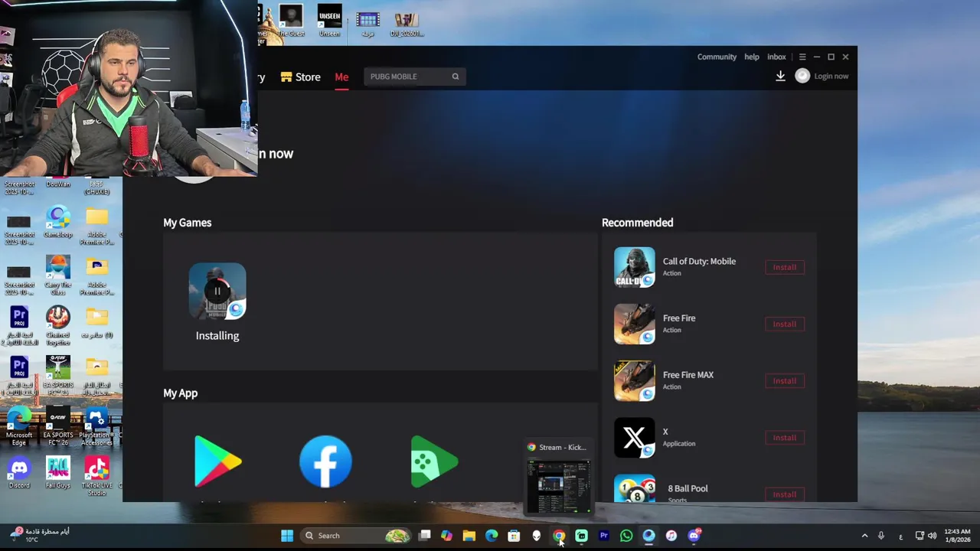This screenshot has width=980, height=551.
Task: Install the X application
Action: (x=784, y=438)
